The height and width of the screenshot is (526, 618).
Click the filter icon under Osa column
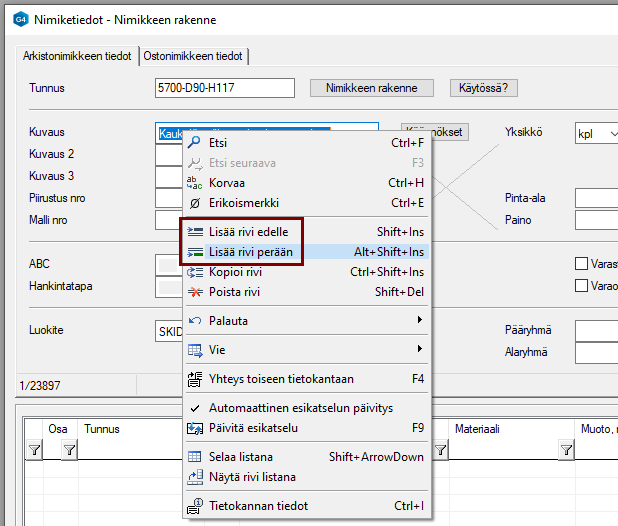[x=68, y=451]
